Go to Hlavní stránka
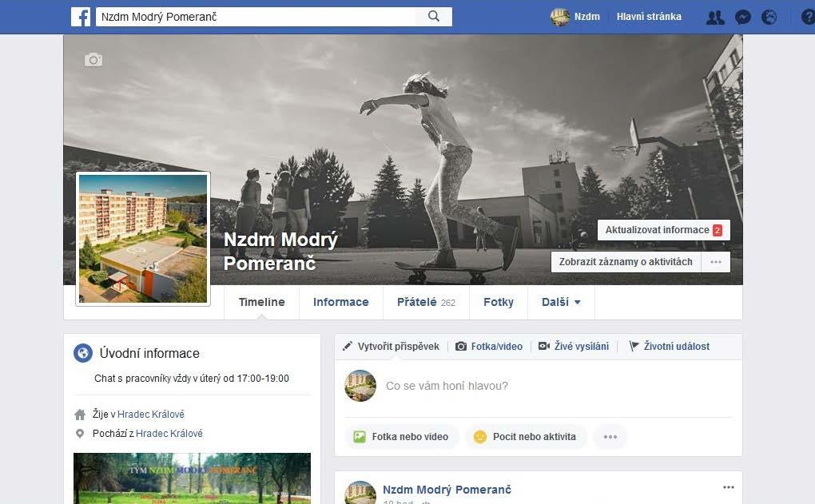 pyautogui.click(x=649, y=17)
